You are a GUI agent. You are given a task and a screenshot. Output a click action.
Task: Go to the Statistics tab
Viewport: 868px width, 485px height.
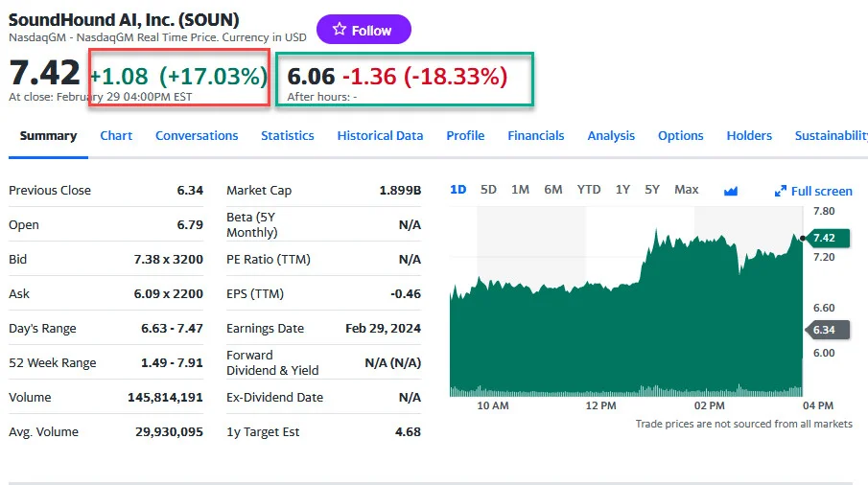(x=288, y=136)
